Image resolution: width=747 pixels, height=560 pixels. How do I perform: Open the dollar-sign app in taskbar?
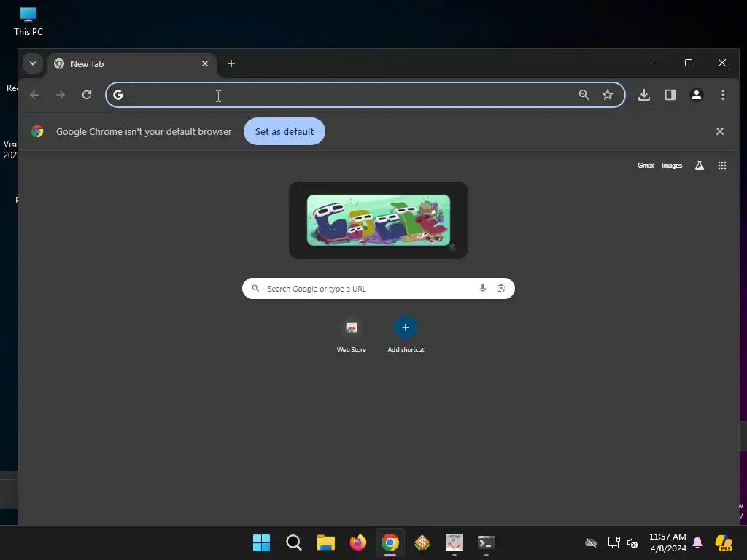(422, 542)
